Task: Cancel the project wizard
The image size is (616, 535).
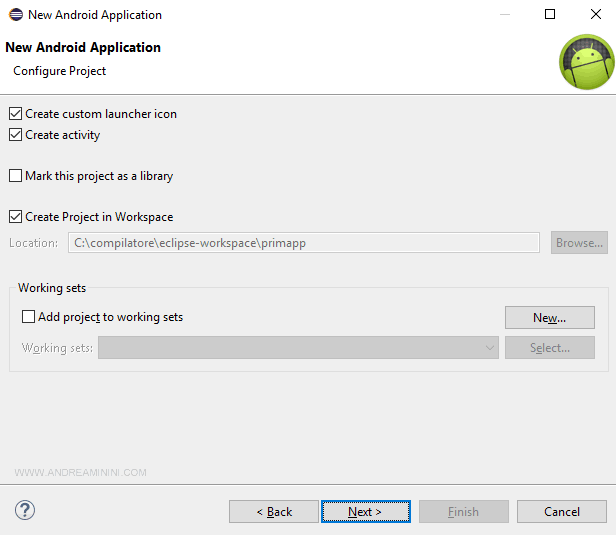Action: click(x=561, y=512)
